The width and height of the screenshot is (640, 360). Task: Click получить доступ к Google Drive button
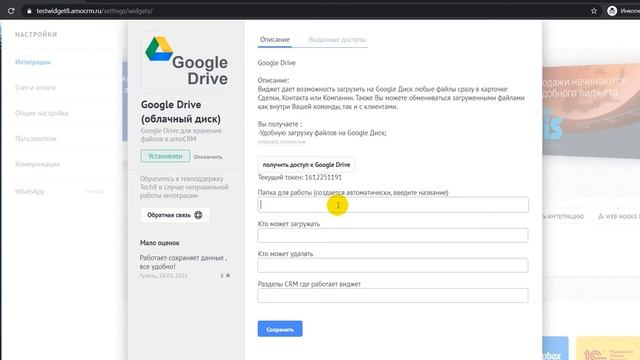point(306,165)
